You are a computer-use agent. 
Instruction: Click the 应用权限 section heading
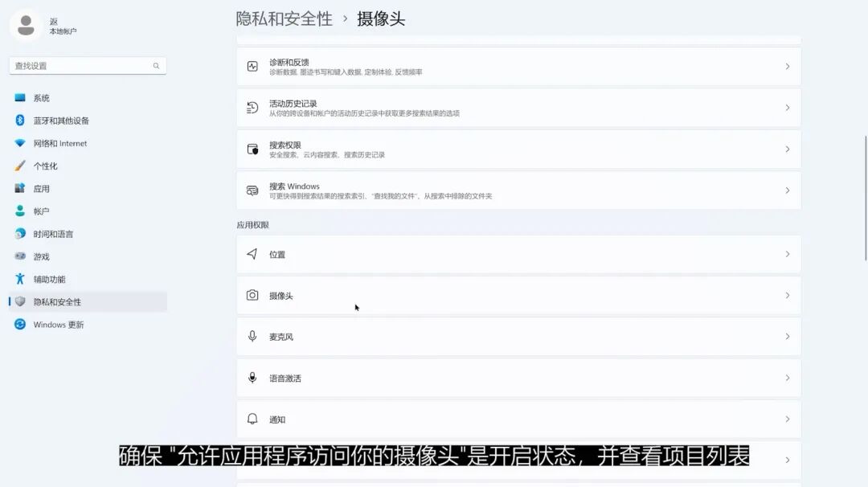click(x=252, y=225)
